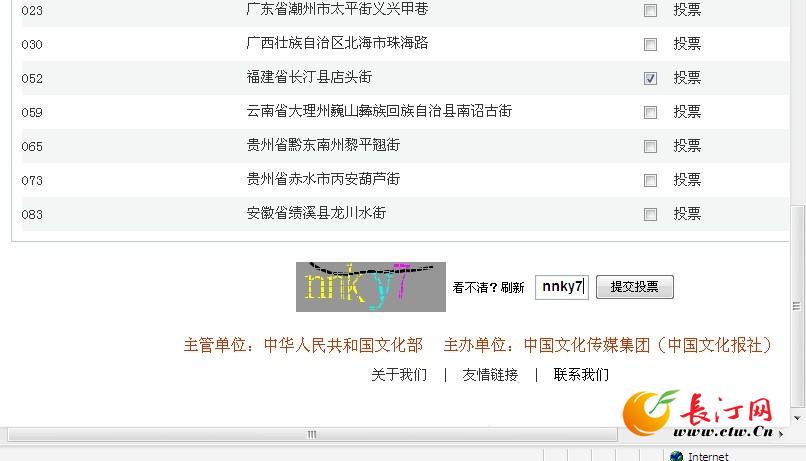Screen dimensions: 806x461
Task: Tick the checkbox for 广西北海市珠海路
Action: [650, 45]
